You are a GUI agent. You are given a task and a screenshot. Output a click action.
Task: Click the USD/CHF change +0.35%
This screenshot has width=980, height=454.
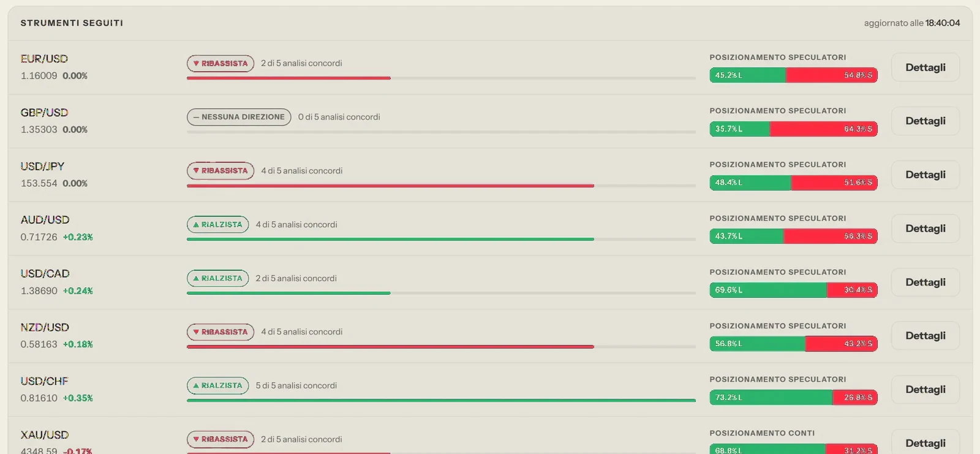[x=78, y=398]
